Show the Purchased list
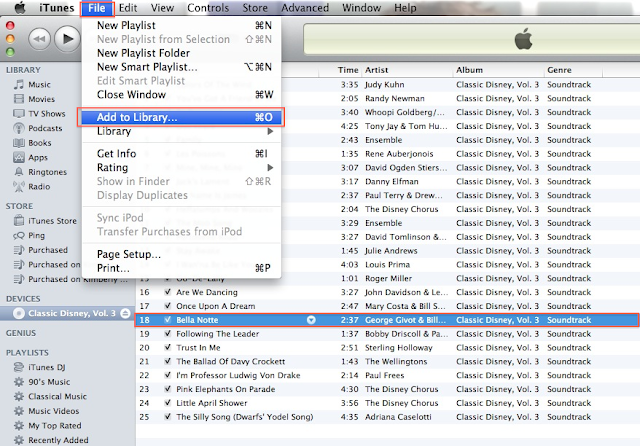 (x=48, y=250)
